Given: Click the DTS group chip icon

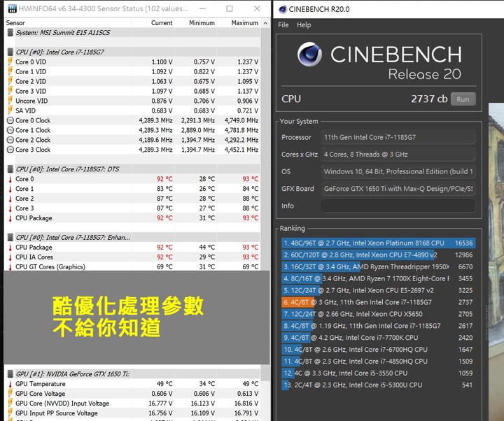Looking at the screenshot, I should pyautogui.click(x=10, y=169).
